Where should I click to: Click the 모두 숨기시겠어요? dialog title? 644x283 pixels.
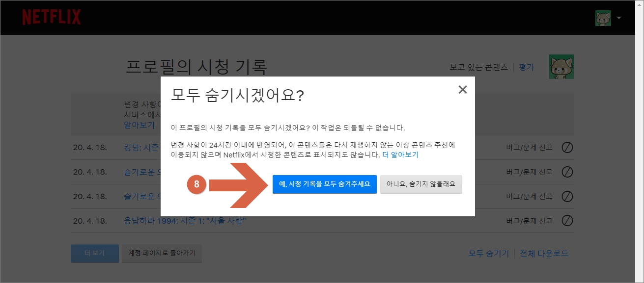point(237,95)
